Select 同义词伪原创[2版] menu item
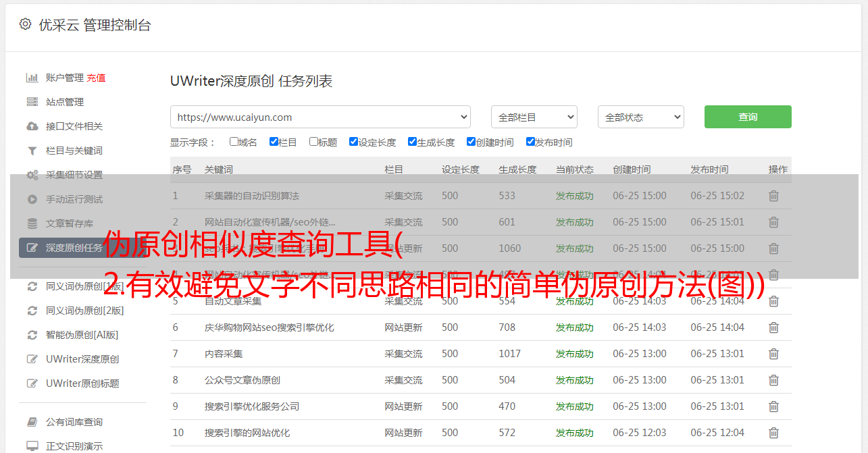 click(x=84, y=311)
